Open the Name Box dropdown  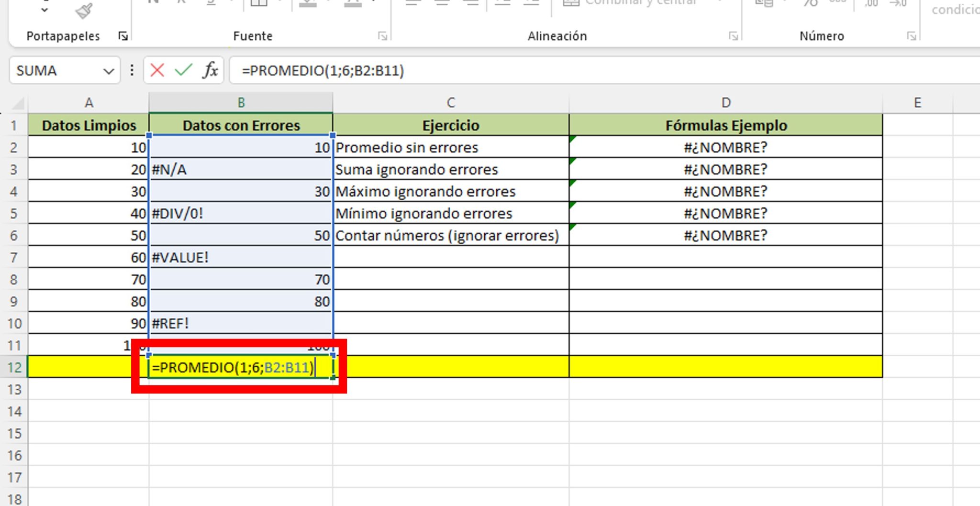[109, 71]
